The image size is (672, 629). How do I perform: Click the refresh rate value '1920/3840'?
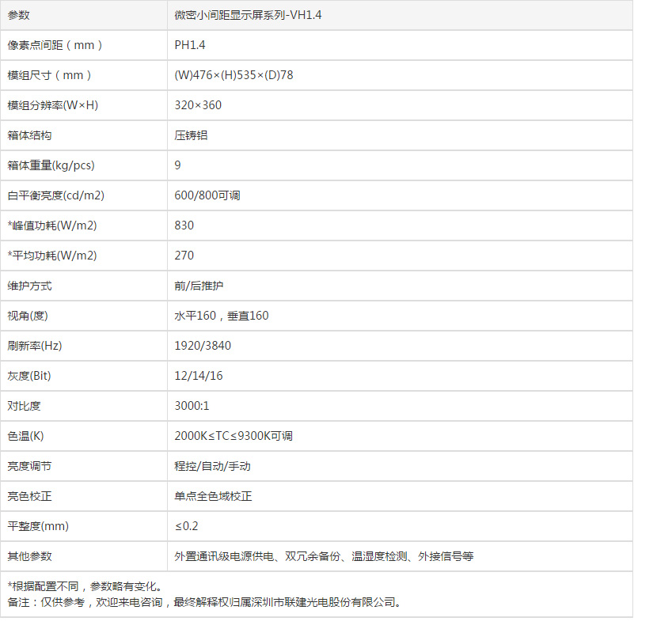point(203,346)
